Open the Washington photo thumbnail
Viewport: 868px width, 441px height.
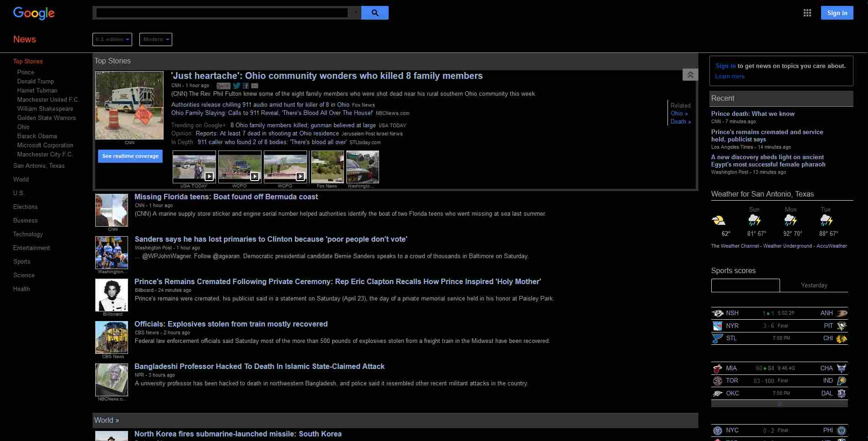pos(363,167)
